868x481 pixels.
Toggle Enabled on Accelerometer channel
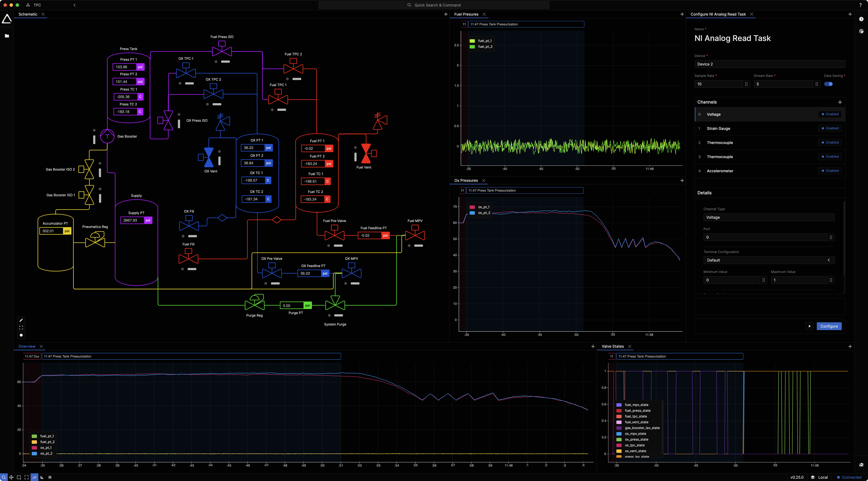click(x=830, y=171)
